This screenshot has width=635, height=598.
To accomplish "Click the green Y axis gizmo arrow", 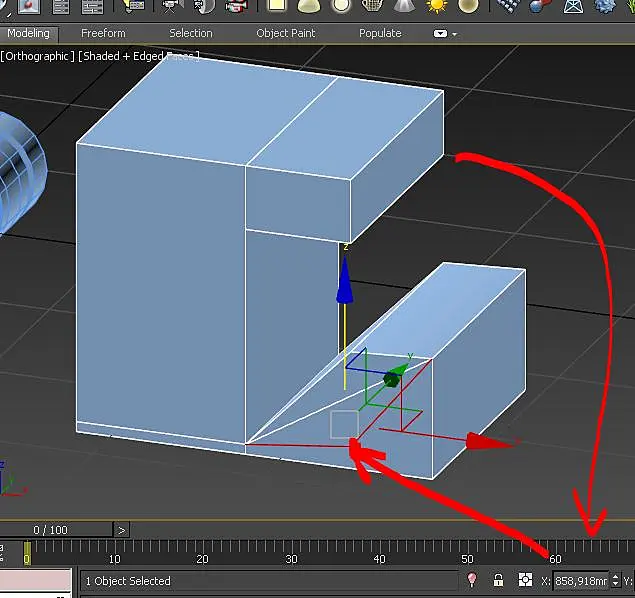I will click(x=396, y=375).
